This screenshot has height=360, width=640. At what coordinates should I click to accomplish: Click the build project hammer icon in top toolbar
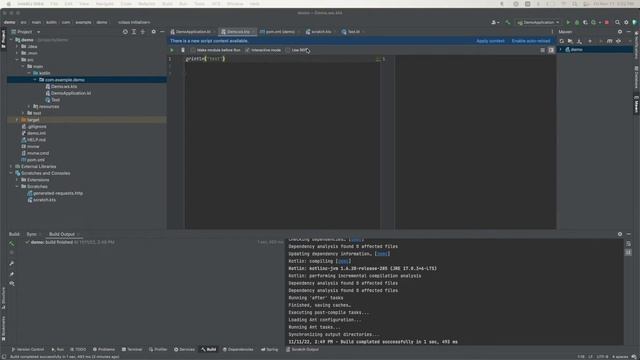(x=507, y=22)
